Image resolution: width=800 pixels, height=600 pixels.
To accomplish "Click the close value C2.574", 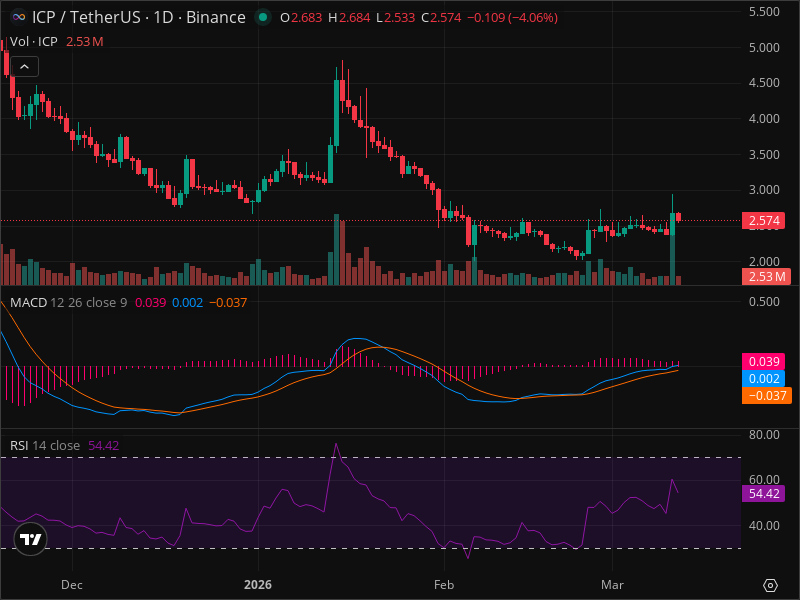I will pos(441,18).
